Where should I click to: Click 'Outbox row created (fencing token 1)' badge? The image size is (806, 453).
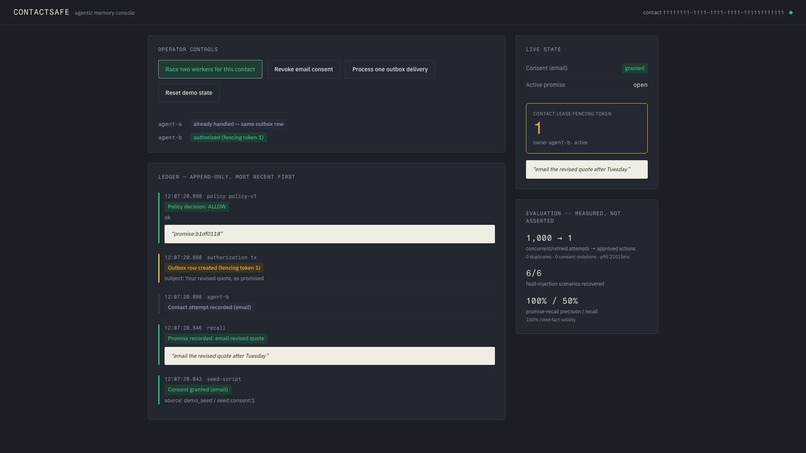pos(214,268)
